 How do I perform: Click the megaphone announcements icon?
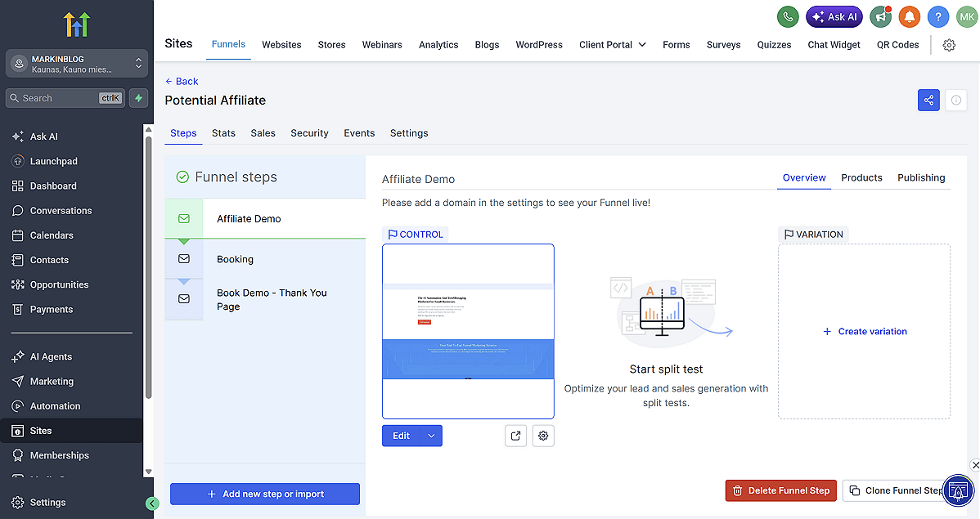click(x=880, y=17)
